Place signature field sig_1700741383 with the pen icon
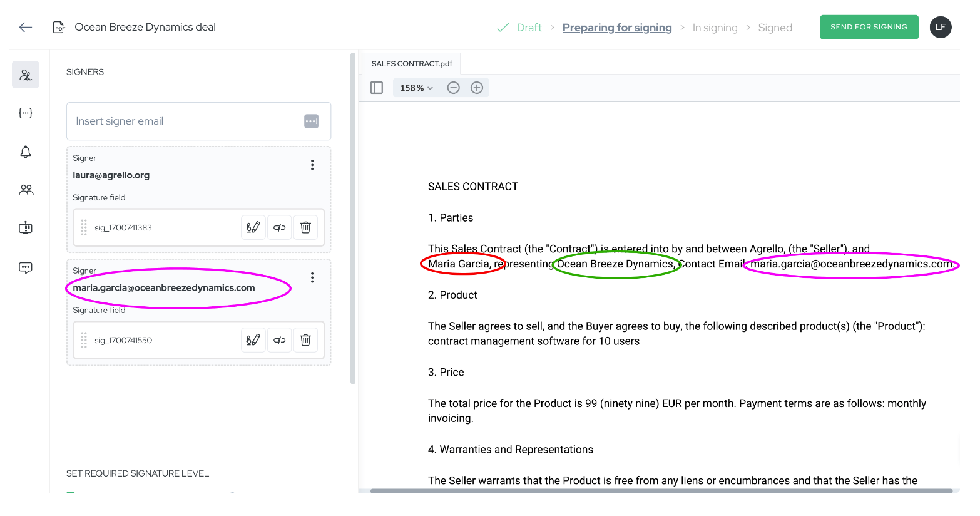 tap(253, 227)
